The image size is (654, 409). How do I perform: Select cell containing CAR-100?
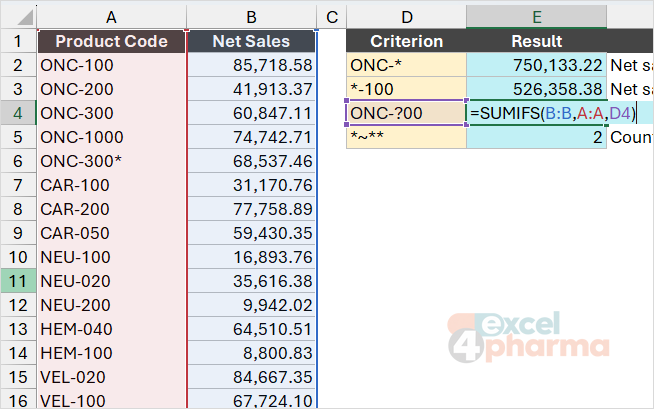(111, 185)
